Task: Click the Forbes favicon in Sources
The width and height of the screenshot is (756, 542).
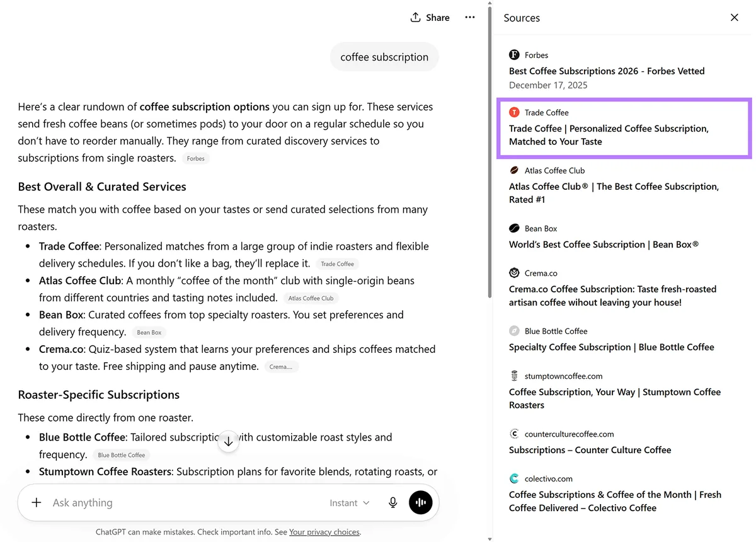Action: [x=514, y=55]
